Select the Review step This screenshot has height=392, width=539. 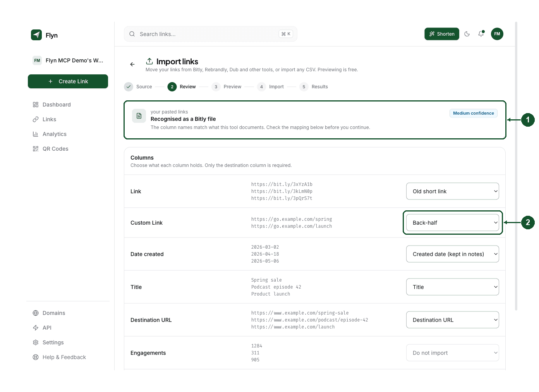coord(182,87)
